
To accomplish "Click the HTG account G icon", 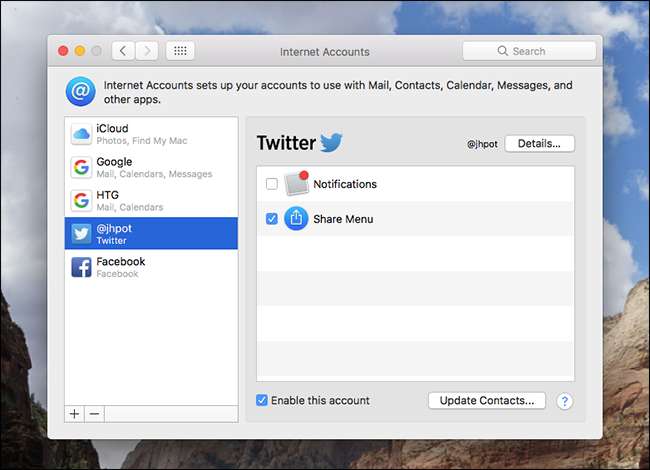I will [x=81, y=200].
